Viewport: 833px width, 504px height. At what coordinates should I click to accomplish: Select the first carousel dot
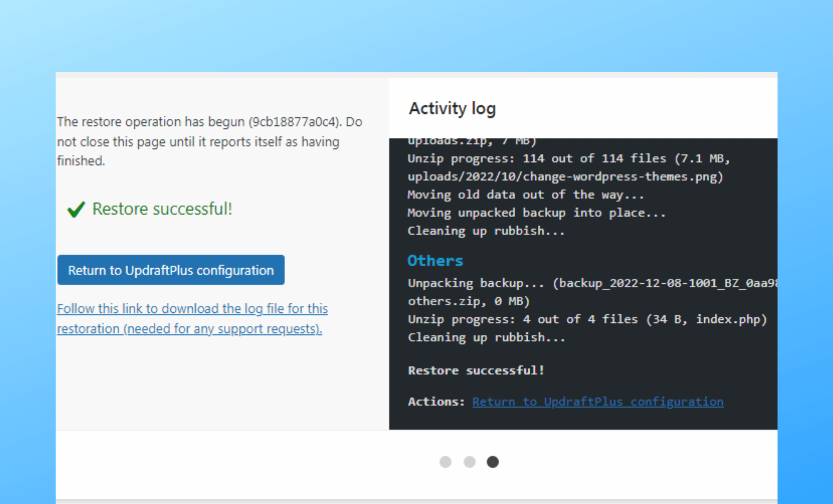point(445,462)
